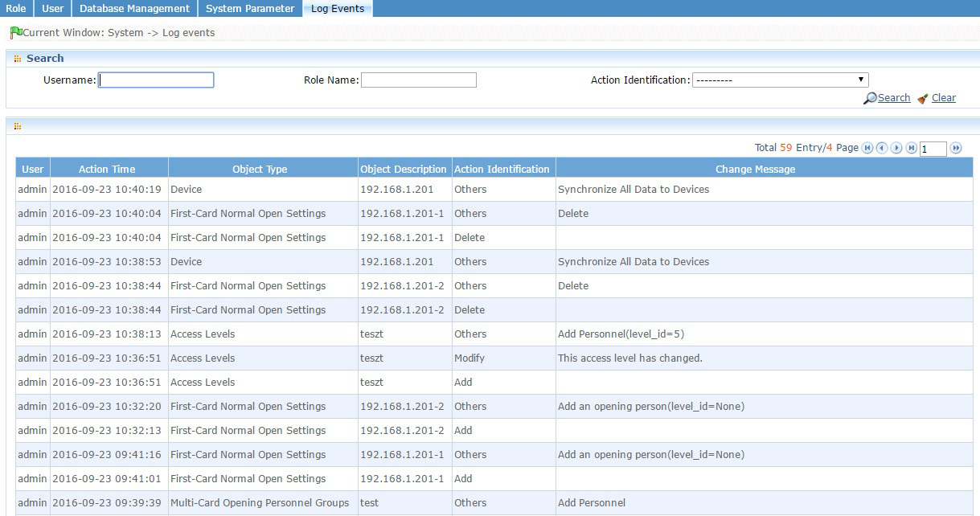
Task: Click the Clear link
Action: click(944, 98)
